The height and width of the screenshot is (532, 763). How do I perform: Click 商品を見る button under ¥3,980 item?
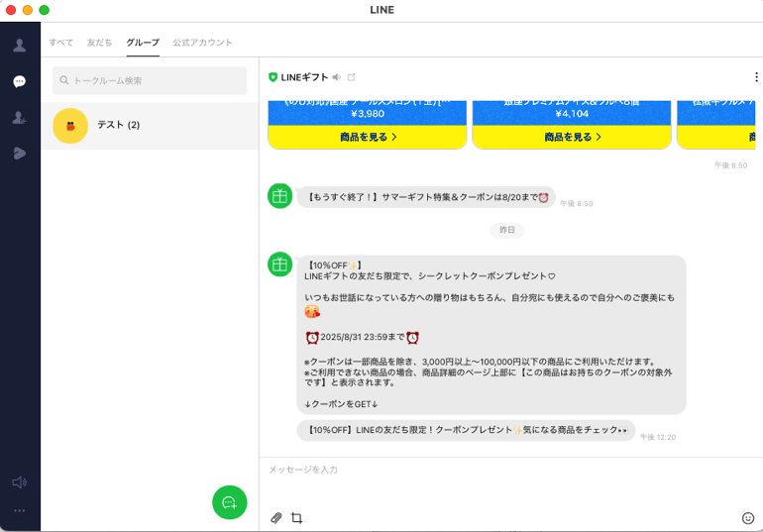click(368, 137)
